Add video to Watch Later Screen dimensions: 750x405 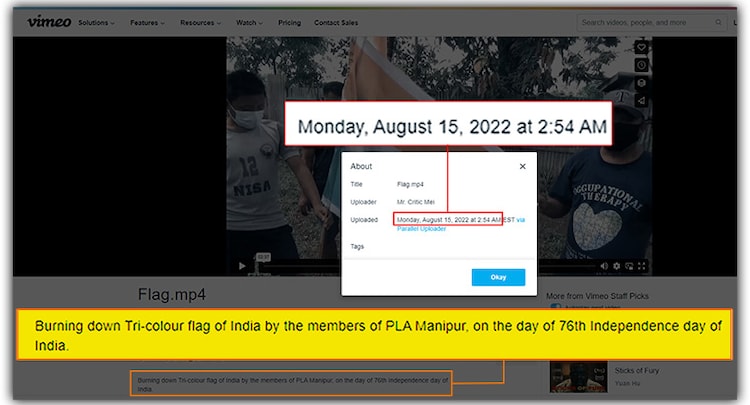(x=642, y=66)
